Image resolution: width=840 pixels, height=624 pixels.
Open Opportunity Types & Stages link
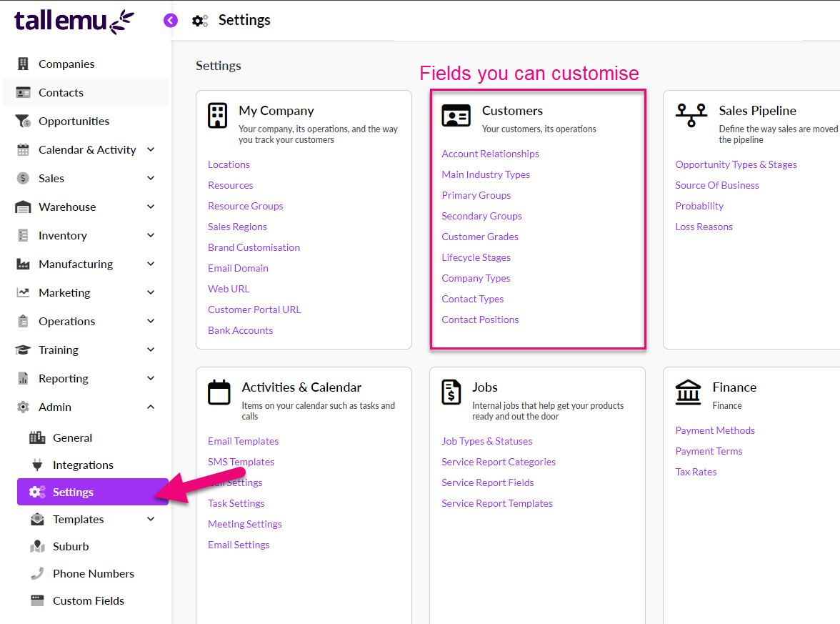(736, 165)
